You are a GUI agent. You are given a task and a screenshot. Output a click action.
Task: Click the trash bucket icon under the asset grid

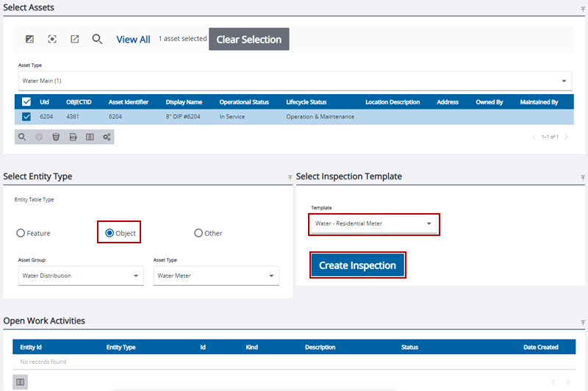coord(56,137)
